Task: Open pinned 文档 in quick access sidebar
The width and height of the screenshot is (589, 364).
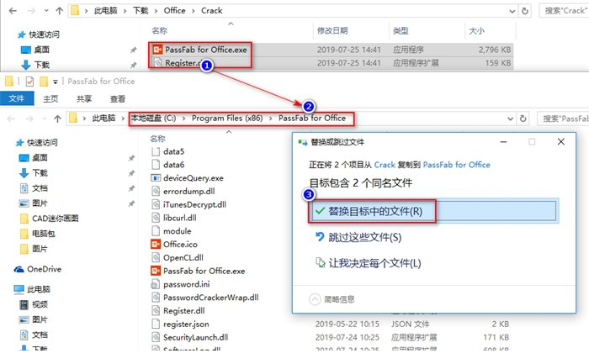Action: coord(40,188)
